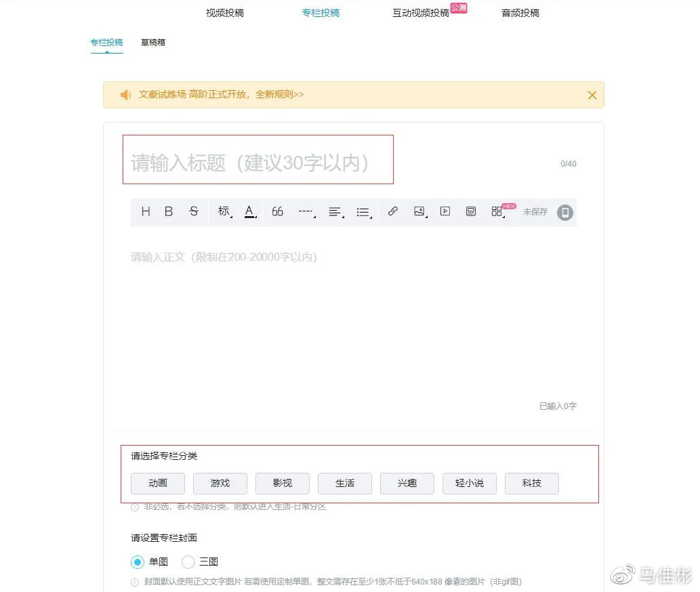Toggle bold formatting in editor toolbar

pyautogui.click(x=169, y=211)
